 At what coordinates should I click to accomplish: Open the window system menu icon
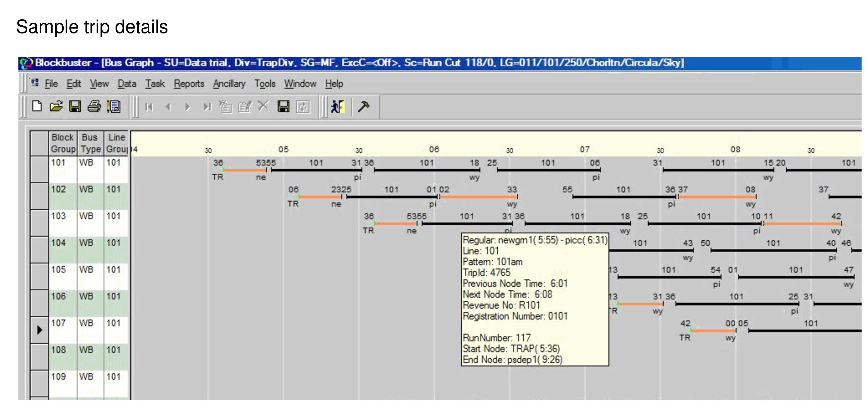35,83
